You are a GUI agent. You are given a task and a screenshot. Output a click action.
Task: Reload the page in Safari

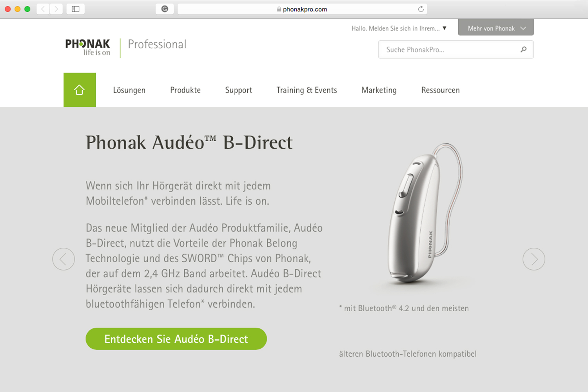[x=421, y=9]
